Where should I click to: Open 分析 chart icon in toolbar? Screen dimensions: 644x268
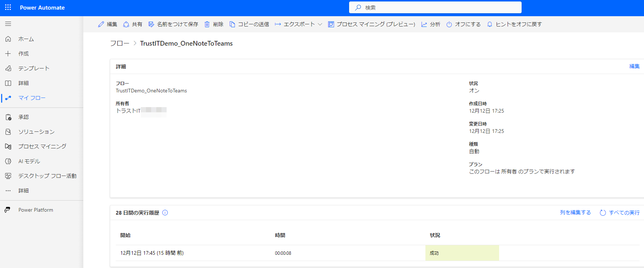424,24
